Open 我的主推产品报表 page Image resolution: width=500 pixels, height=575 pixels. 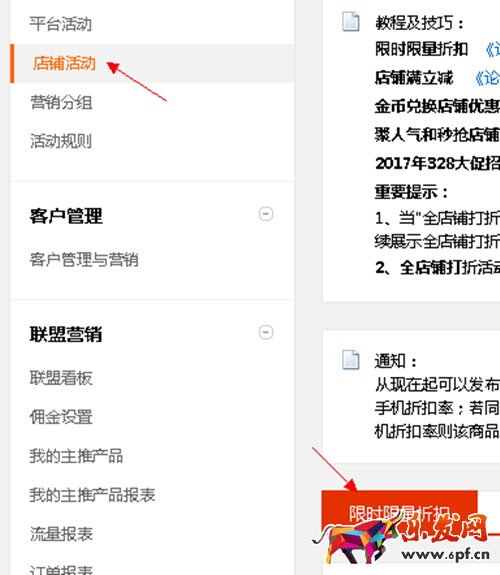pos(92,495)
